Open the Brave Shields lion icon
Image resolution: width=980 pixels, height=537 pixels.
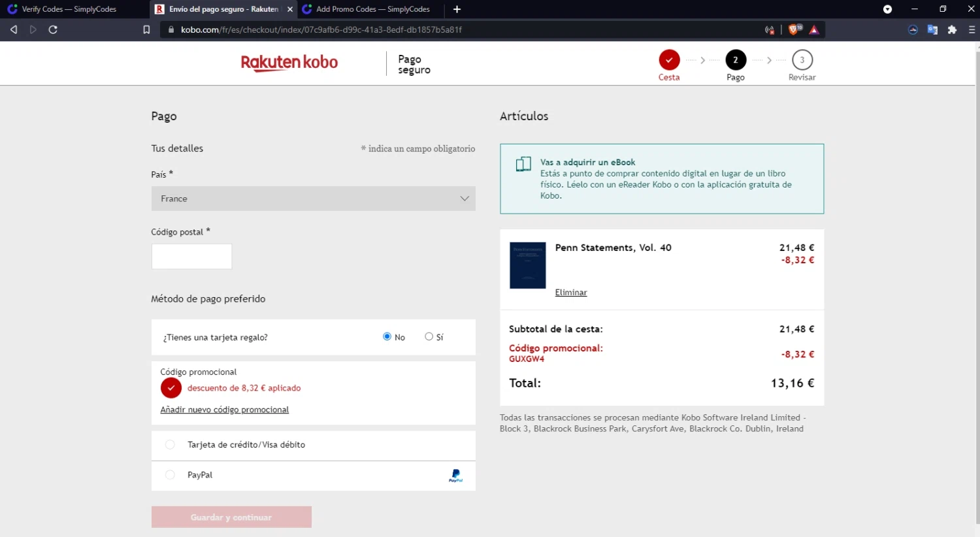[x=794, y=29]
